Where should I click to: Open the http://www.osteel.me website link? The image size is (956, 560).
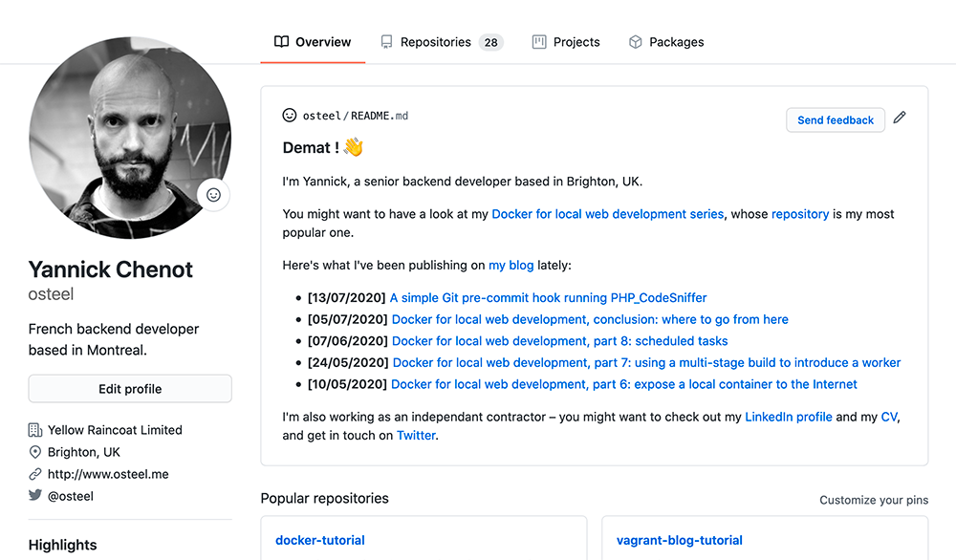click(108, 474)
